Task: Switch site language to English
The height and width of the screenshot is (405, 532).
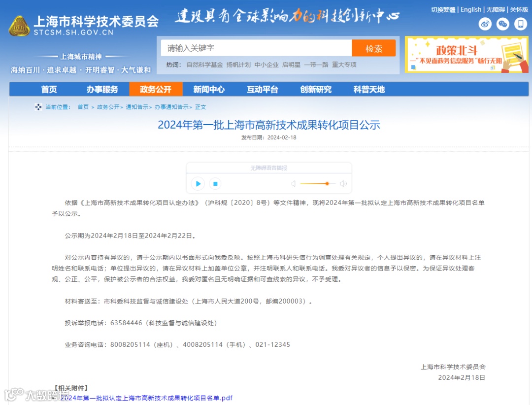Action: (471, 9)
